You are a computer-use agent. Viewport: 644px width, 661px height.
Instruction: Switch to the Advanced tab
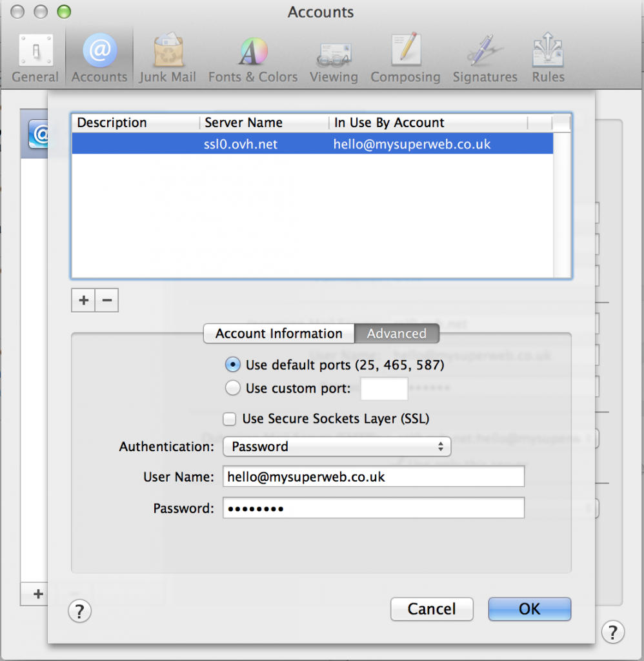(397, 334)
